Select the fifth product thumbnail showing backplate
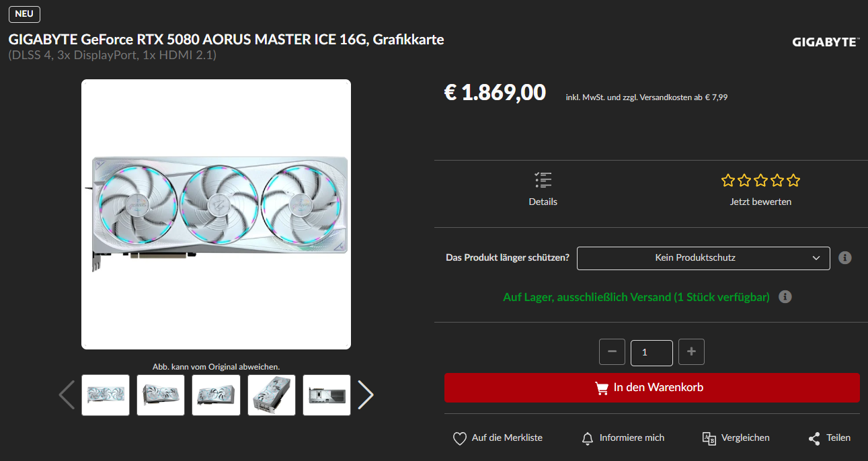This screenshot has height=461, width=868. tap(327, 395)
